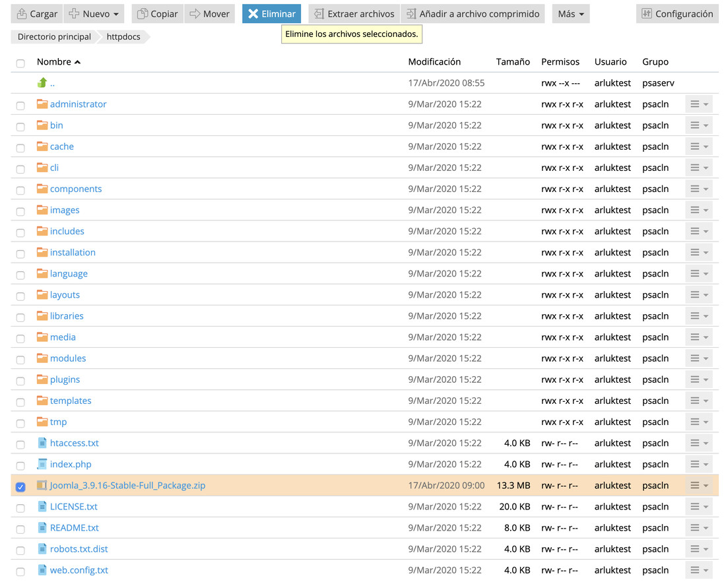The width and height of the screenshot is (726, 588).
Task: Check the cache folder checkbox
Action: pos(20,148)
